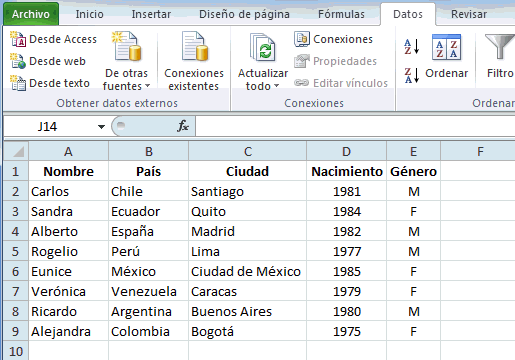Click the Nombre header cell

pyautogui.click(x=68, y=171)
